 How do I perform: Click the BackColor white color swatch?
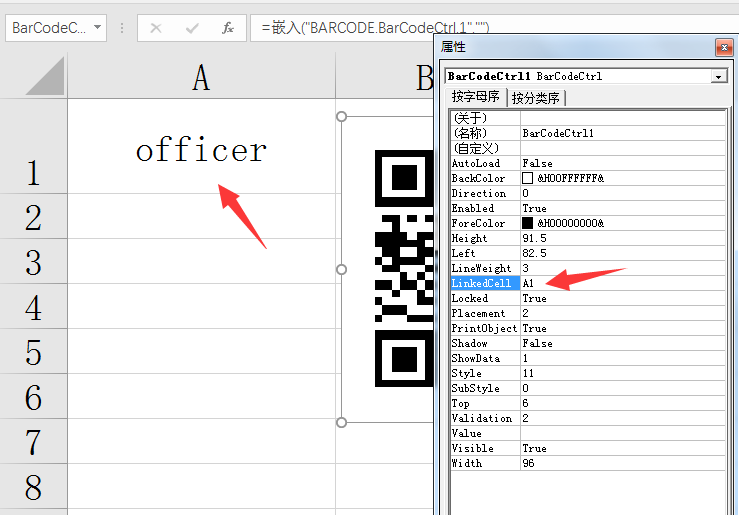click(x=527, y=178)
